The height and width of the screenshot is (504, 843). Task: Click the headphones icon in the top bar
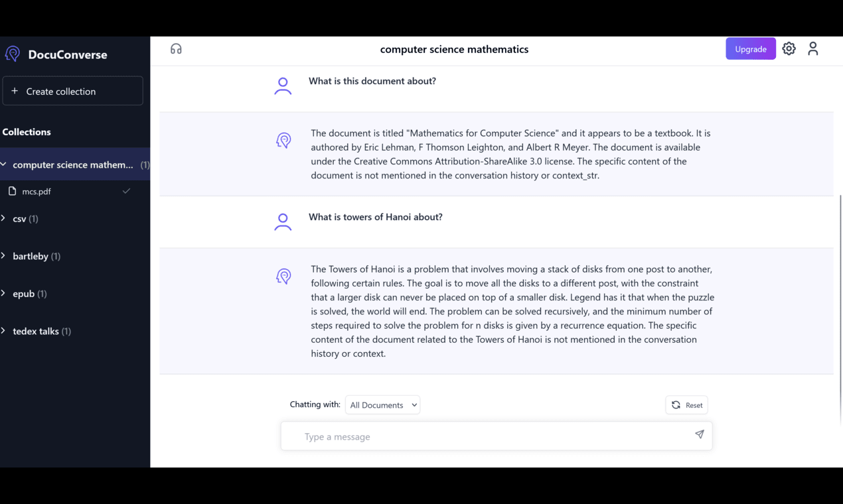click(x=175, y=49)
